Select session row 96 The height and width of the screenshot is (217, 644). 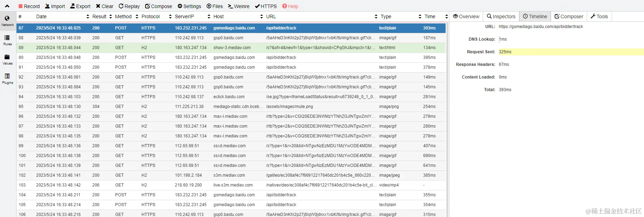[231, 116]
